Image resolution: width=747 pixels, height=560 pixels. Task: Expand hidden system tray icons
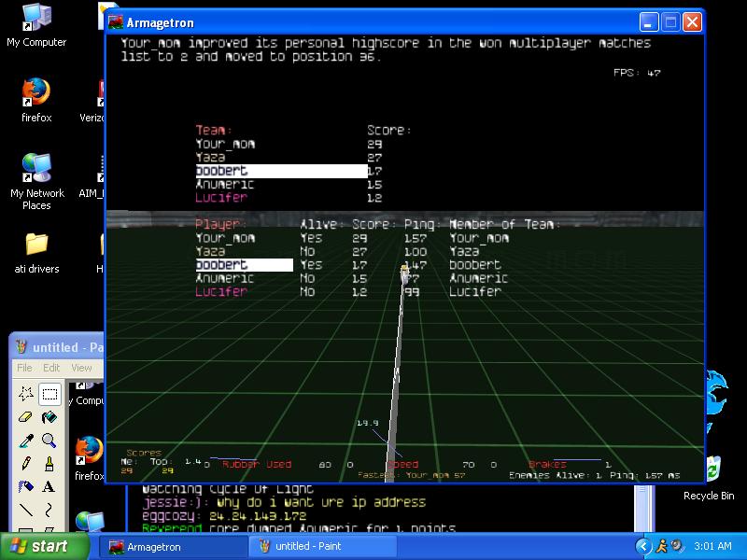point(643,547)
